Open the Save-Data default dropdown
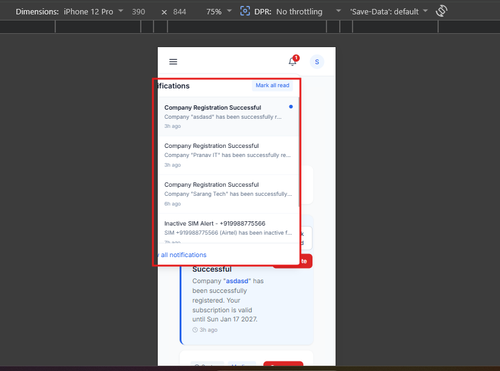The image size is (500, 371). click(389, 12)
